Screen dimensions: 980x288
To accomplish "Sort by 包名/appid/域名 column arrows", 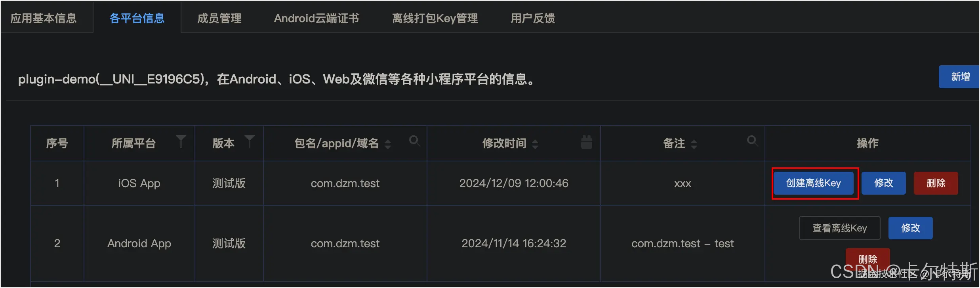I will click(x=388, y=144).
